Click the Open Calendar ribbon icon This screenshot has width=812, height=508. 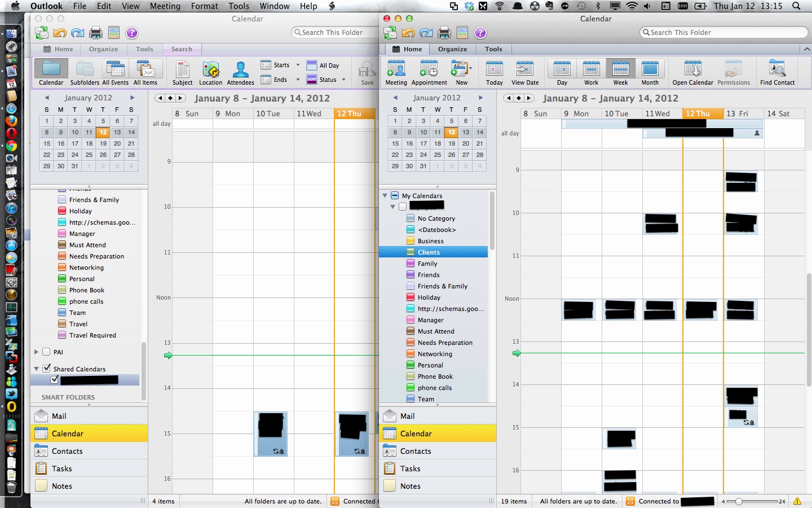692,73
